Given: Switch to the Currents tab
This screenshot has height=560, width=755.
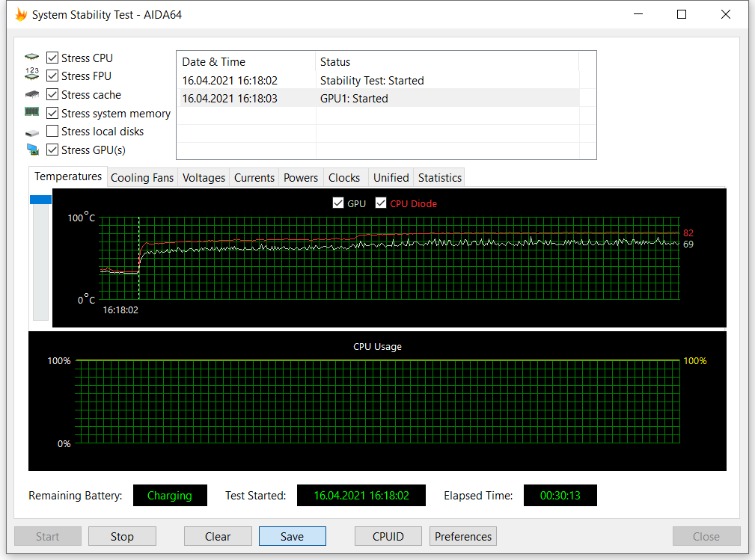Looking at the screenshot, I should [254, 177].
